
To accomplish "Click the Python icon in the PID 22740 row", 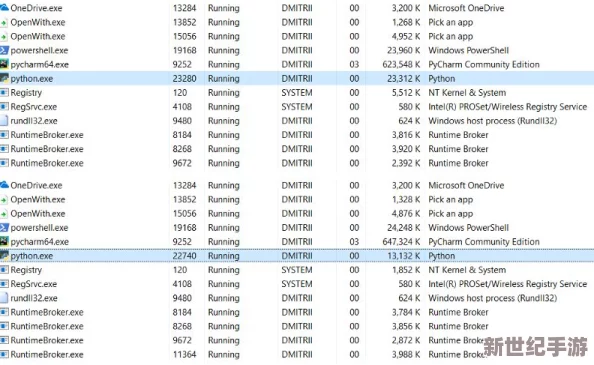I will [x=4, y=256].
